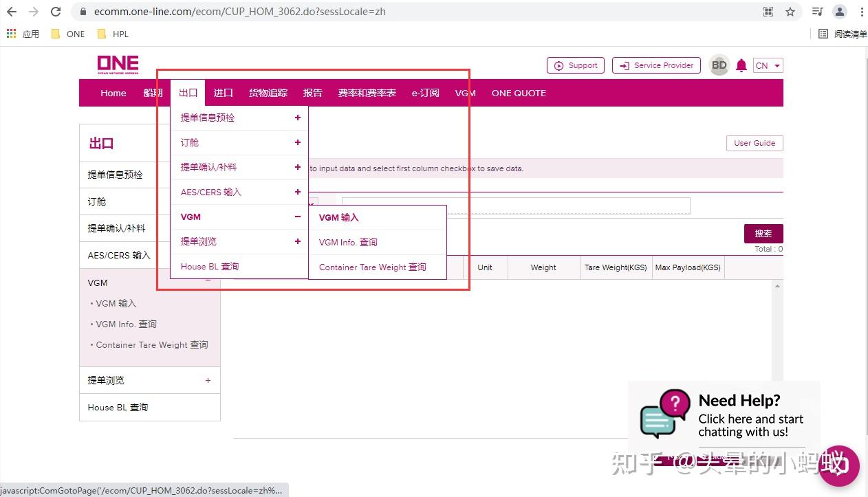Click the Service Provider button
Viewport: 868px width, 497px height.
(656, 65)
